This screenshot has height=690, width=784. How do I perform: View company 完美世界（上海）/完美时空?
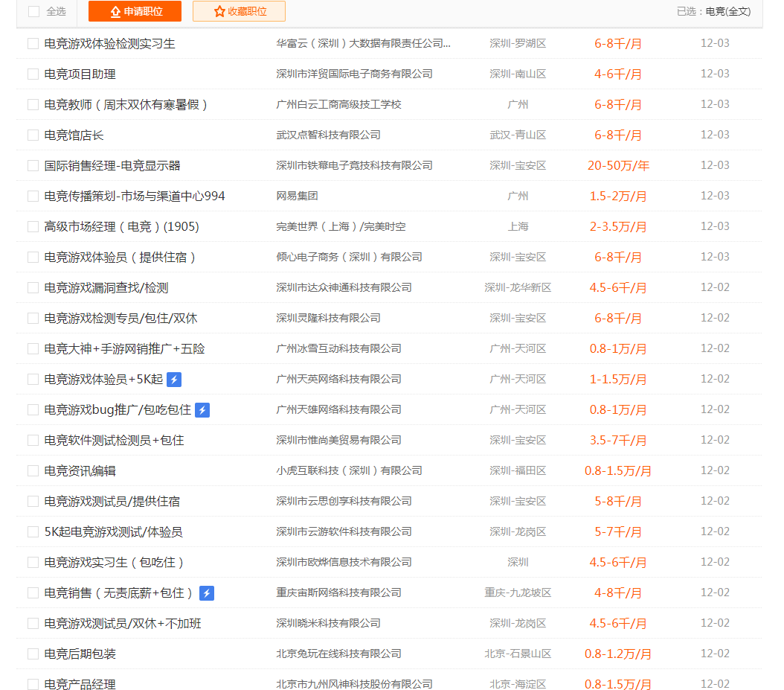tap(341, 227)
